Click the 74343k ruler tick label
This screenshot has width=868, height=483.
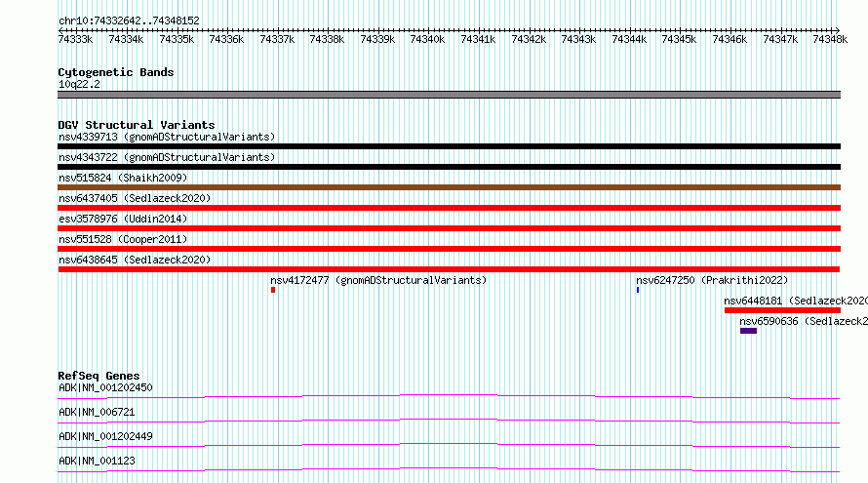click(578, 39)
